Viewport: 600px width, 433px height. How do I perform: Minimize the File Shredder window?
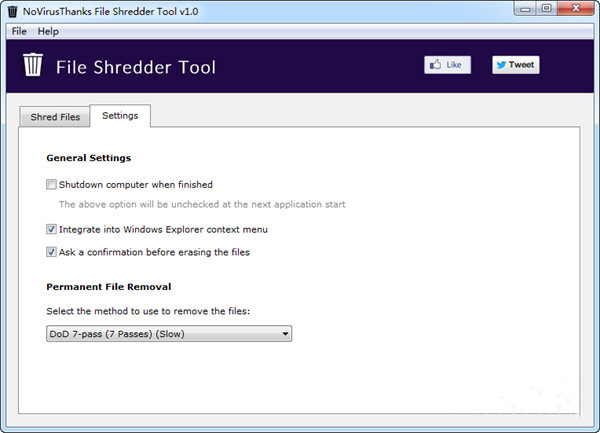(525, 9)
